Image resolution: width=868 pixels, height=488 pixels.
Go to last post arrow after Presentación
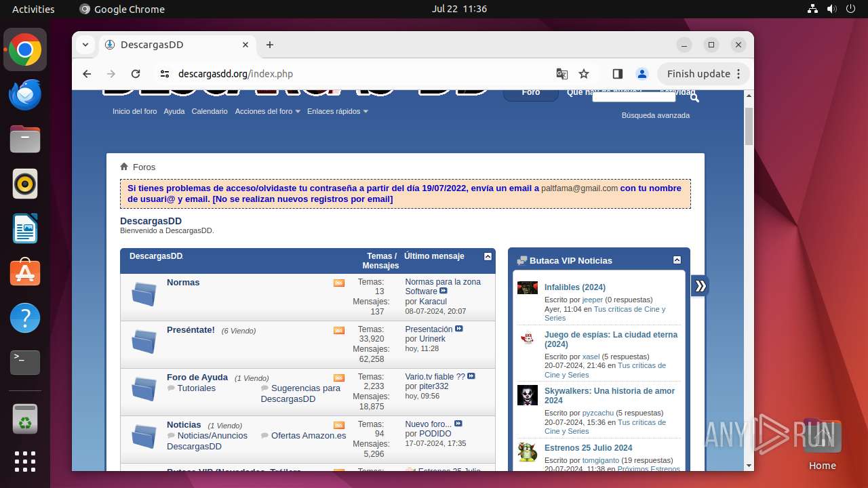(x=459, y=329)
